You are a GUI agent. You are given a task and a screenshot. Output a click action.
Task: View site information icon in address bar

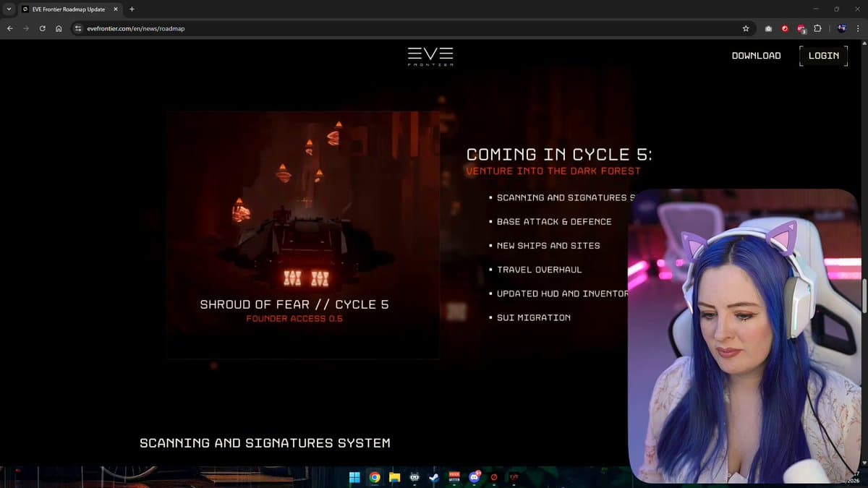(78, 29)
